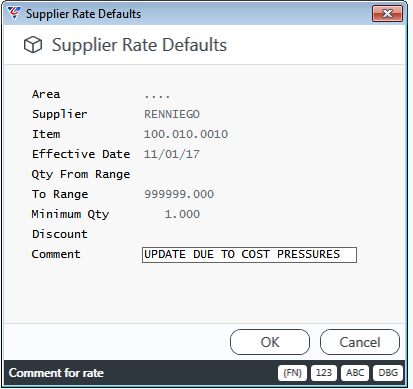
Task: Click the Minimum Qty value 1.000
Action: (x=182, y=214)
